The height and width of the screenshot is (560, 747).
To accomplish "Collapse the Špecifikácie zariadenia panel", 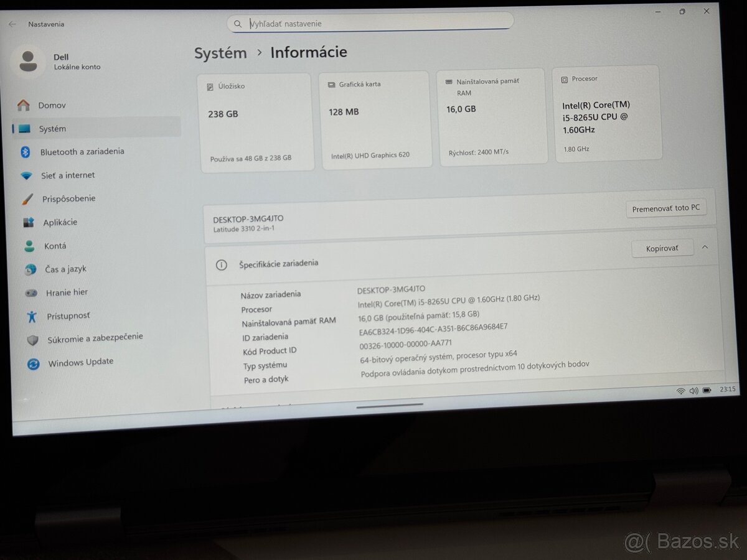I will pos(704,248).
